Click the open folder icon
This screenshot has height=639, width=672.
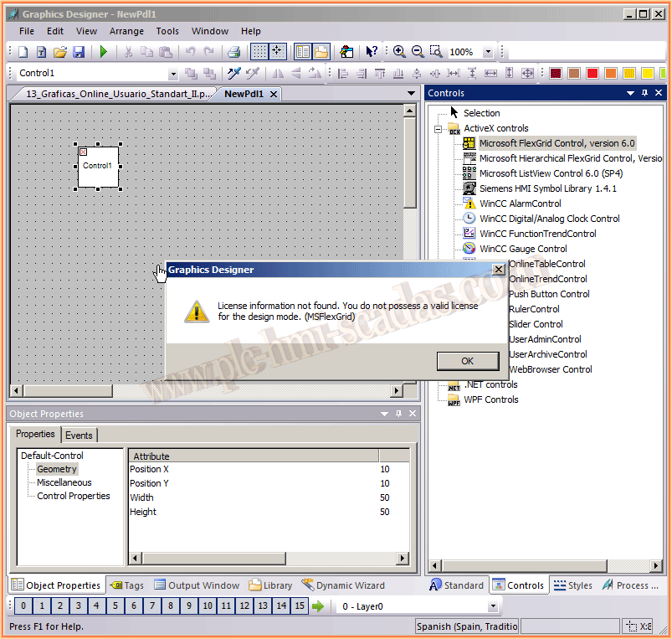click(x=60, y=52)
